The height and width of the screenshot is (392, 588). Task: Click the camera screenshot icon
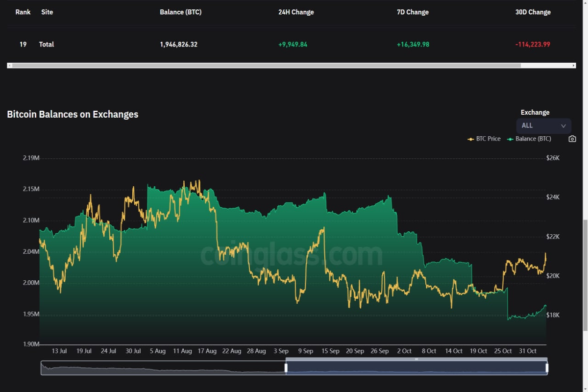coord(572,139)
